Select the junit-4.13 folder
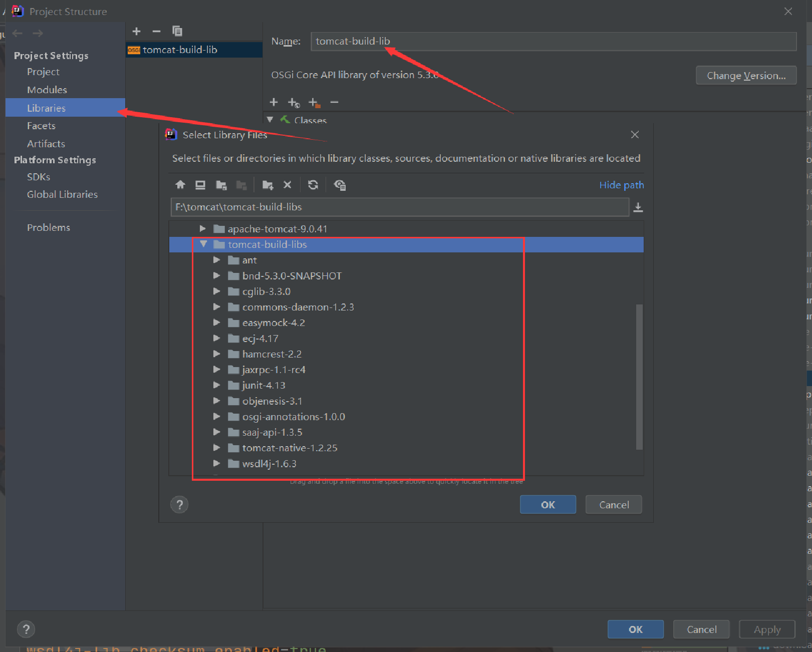Screen dimensions: 812x652 point(263,385)
